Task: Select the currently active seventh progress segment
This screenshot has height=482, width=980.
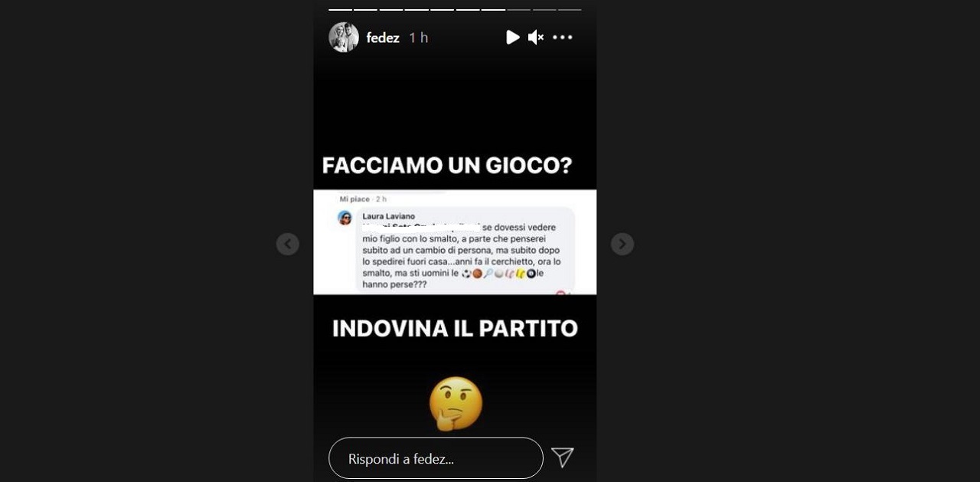Action: pyautogui.click(x=493, y=9)
